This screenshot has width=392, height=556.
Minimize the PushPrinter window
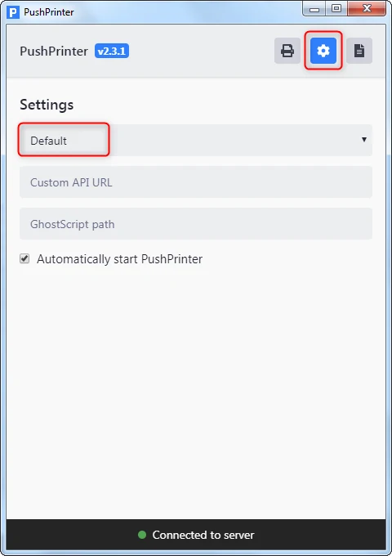click(314, 9)
